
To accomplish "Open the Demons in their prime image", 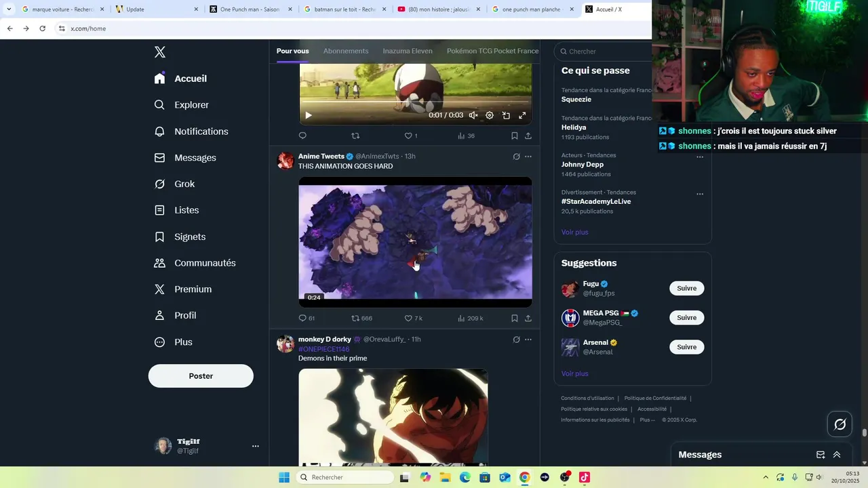I will point(393,417).
